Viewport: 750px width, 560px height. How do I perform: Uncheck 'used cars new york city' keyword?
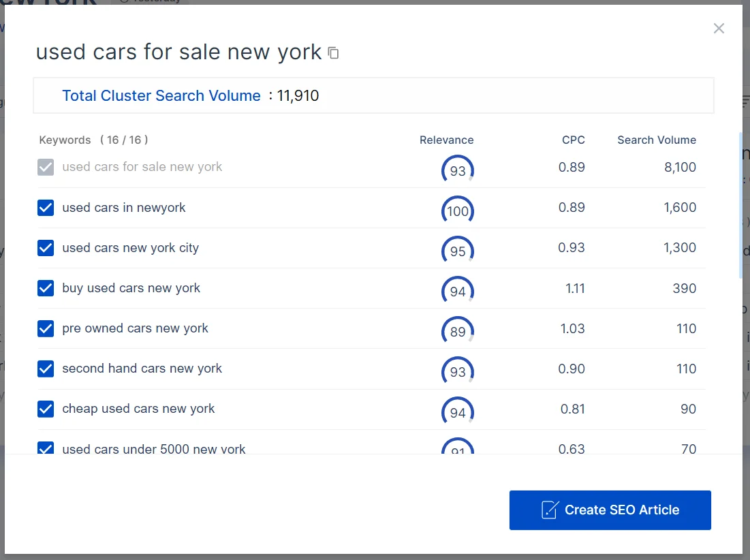[x=46, y=248]
